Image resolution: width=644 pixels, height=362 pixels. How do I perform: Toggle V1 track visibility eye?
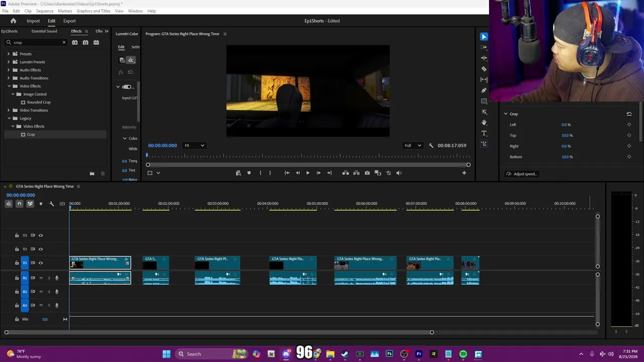click(41, 263)
